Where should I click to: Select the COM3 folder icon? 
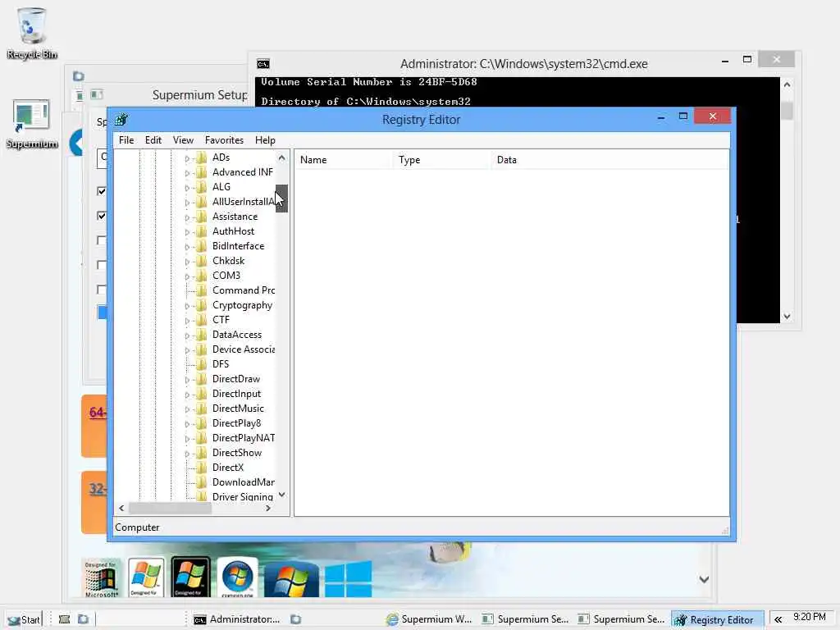click(202, 276)
